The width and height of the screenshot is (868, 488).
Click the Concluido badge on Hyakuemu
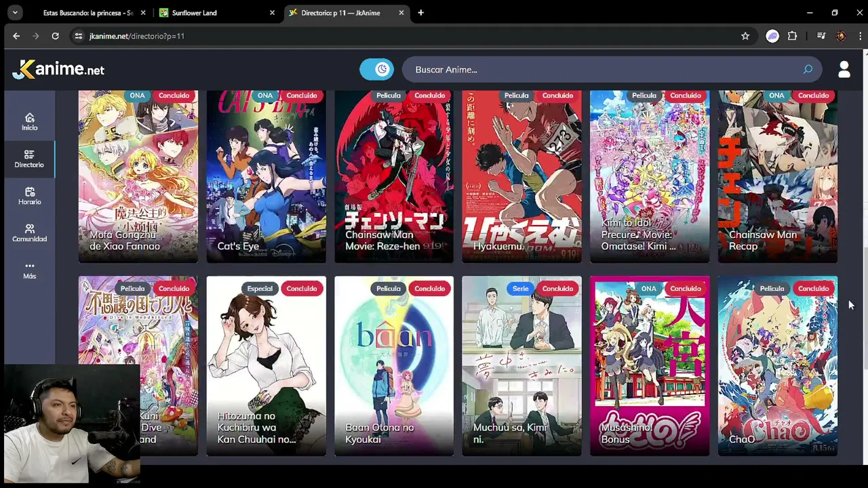(557, 96)
